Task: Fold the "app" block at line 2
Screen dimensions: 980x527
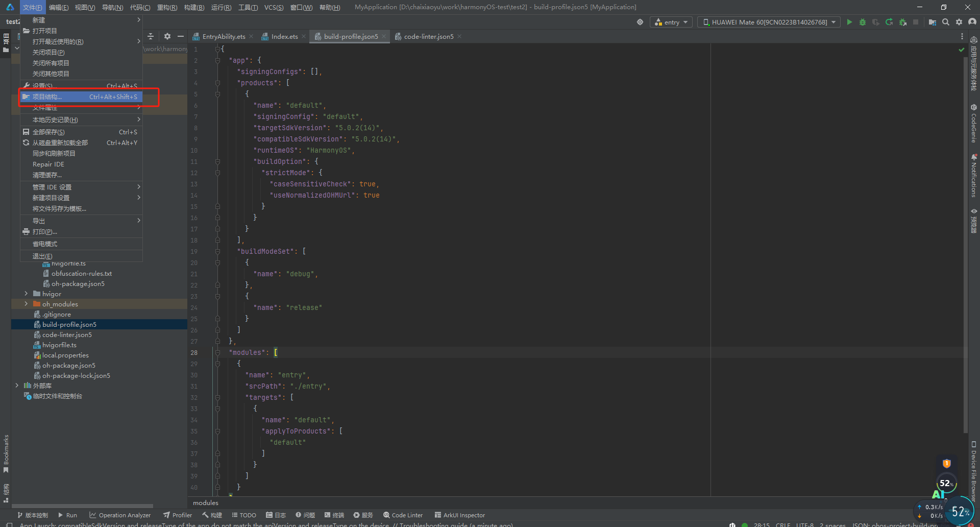Action: point(217,60)
